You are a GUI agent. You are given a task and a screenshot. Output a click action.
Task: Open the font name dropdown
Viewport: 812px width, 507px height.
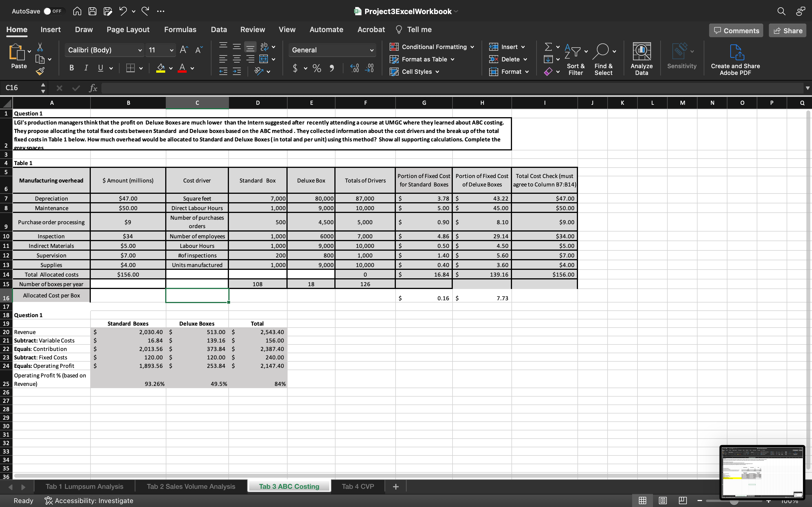[140, 50]
